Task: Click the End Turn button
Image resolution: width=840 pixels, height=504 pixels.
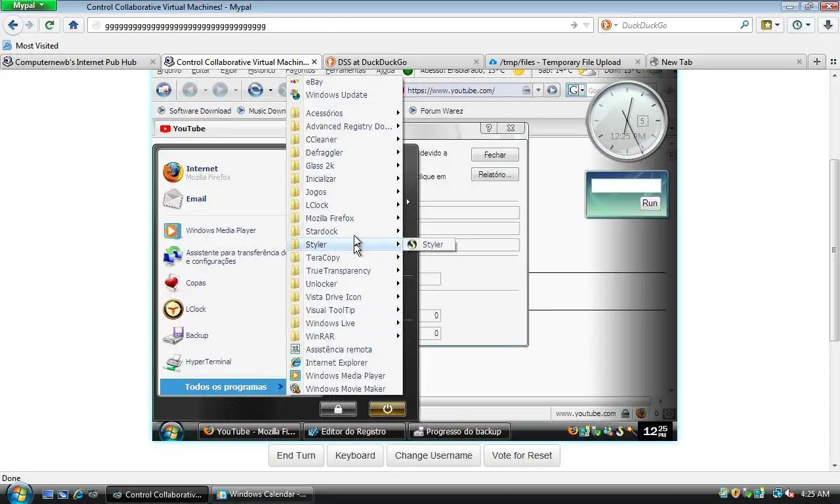Action: click(x=296, y=455)
